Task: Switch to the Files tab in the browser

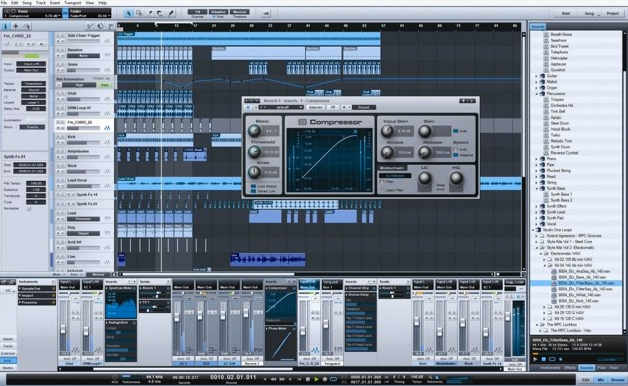Action: coord(601,367)
